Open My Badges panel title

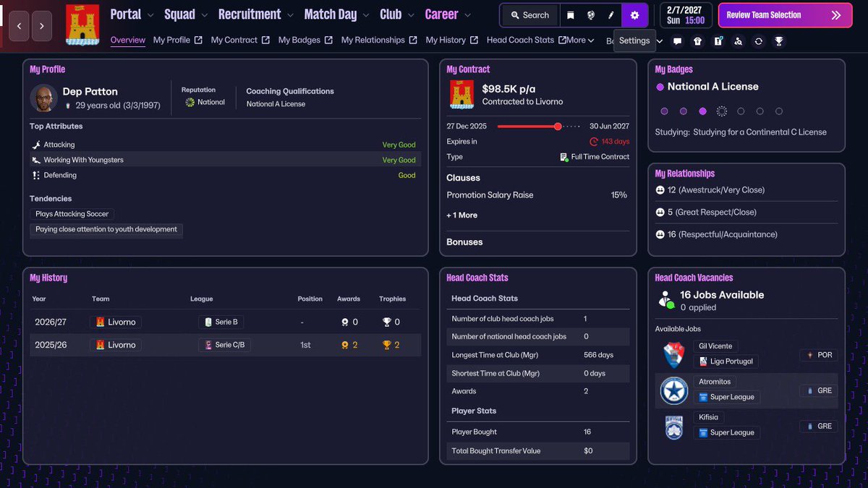pos(673,69)
